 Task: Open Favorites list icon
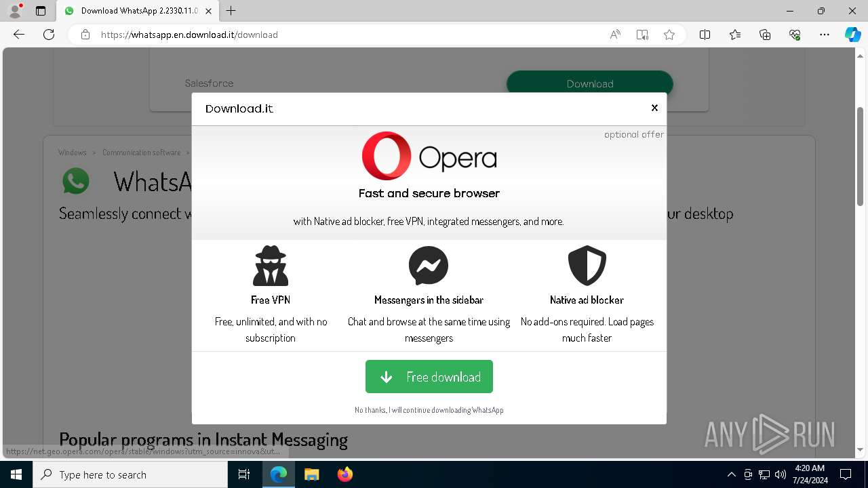(735, 35)
